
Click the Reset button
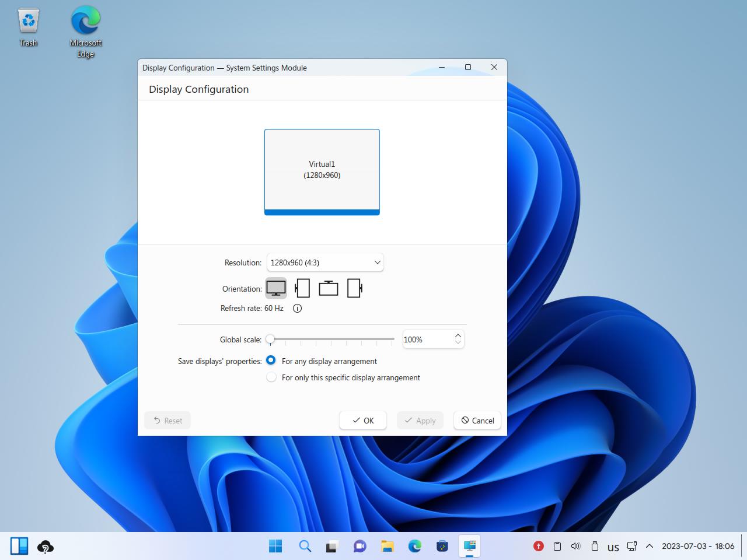167,421
